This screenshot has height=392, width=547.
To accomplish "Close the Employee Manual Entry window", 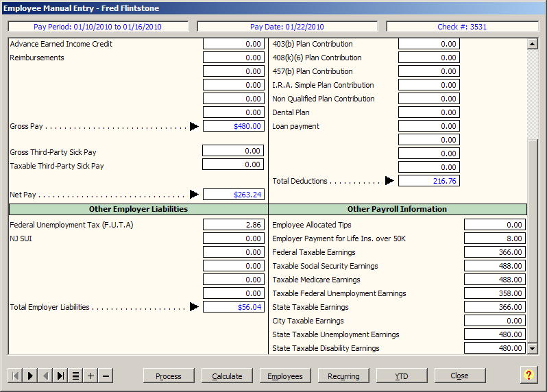I will pyautogui.click(x=460, y=376).
